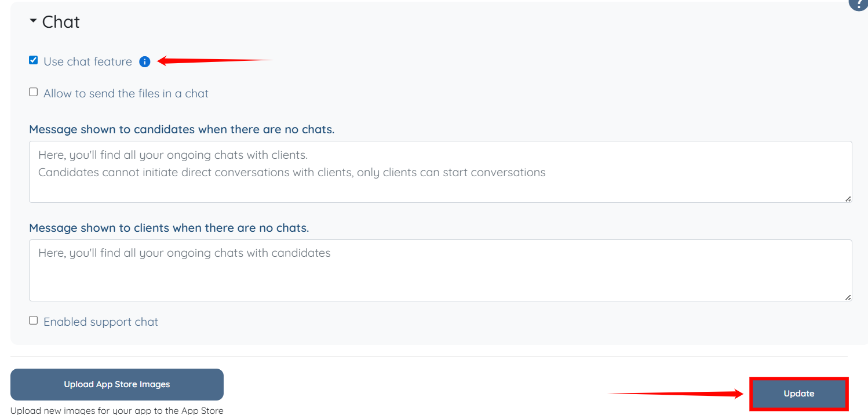Open help via the question mark icon
This screenshot has width=868, height=415.
[x=859, y=3]
